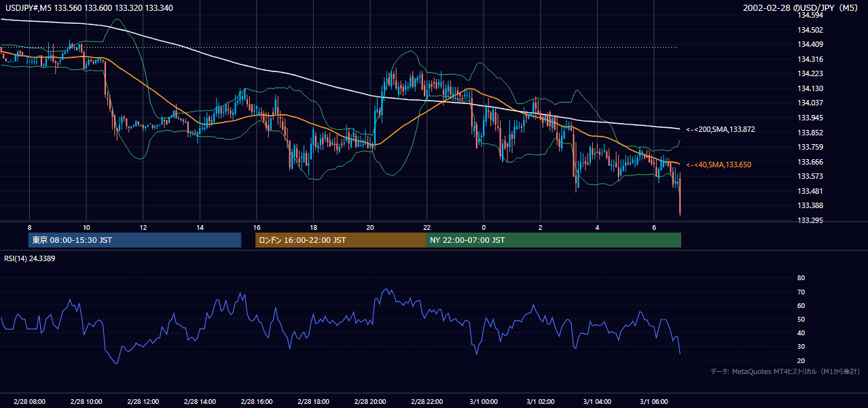
Task: Click the RSI(14) 24.3389 indicator label
Action: pyautogui.click(x=29, y=258)
